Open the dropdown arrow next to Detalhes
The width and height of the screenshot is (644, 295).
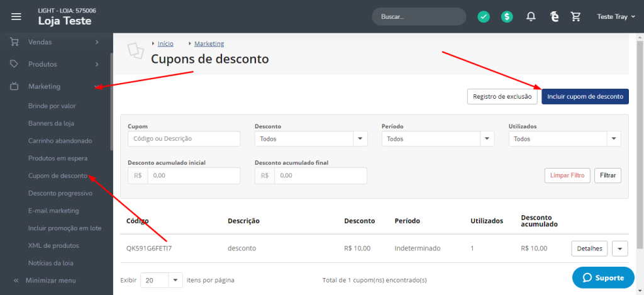pos(620,248)
